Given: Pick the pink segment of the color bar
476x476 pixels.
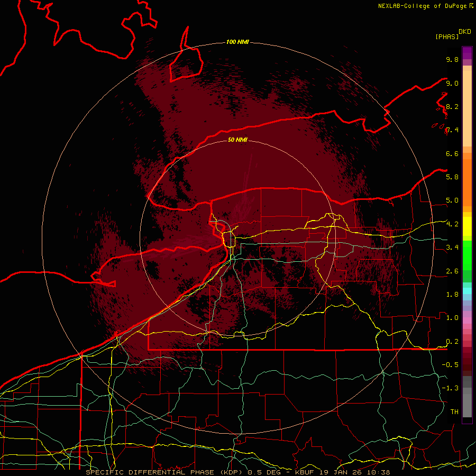Looking at the screenshot, I should tap(467, 321).
